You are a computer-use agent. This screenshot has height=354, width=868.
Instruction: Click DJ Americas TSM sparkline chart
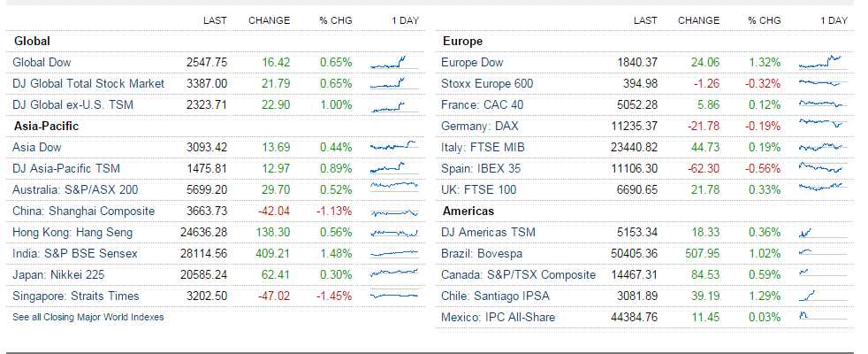(805, 232)
